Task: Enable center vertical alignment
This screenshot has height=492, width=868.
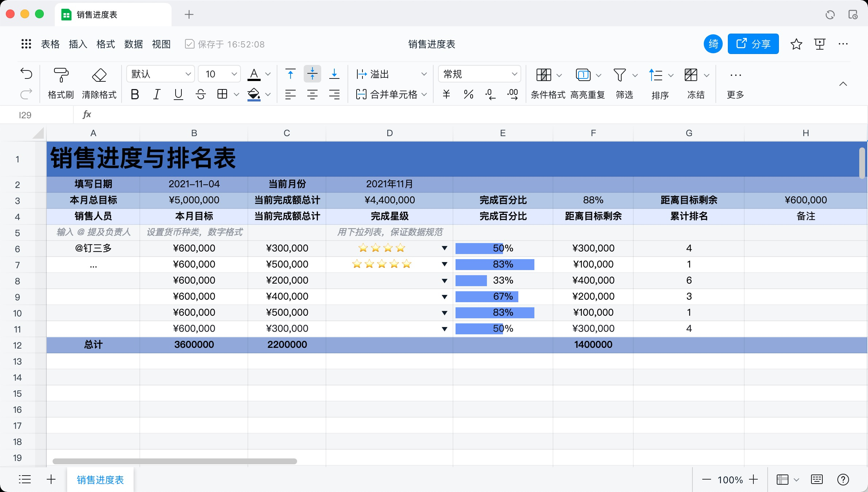Action: pyautogui.click(x=312, y=74)
